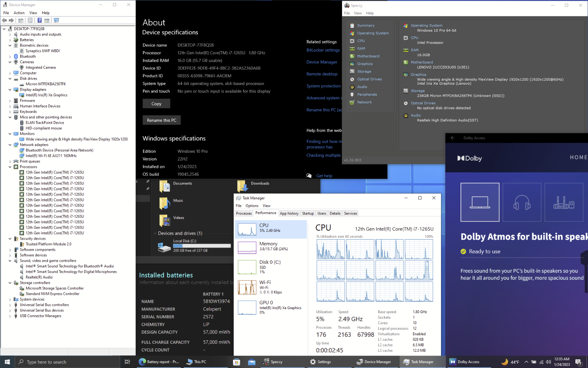Open the Downloads folder icon
This screenshot has width=588, height=368.
[242, 187]
